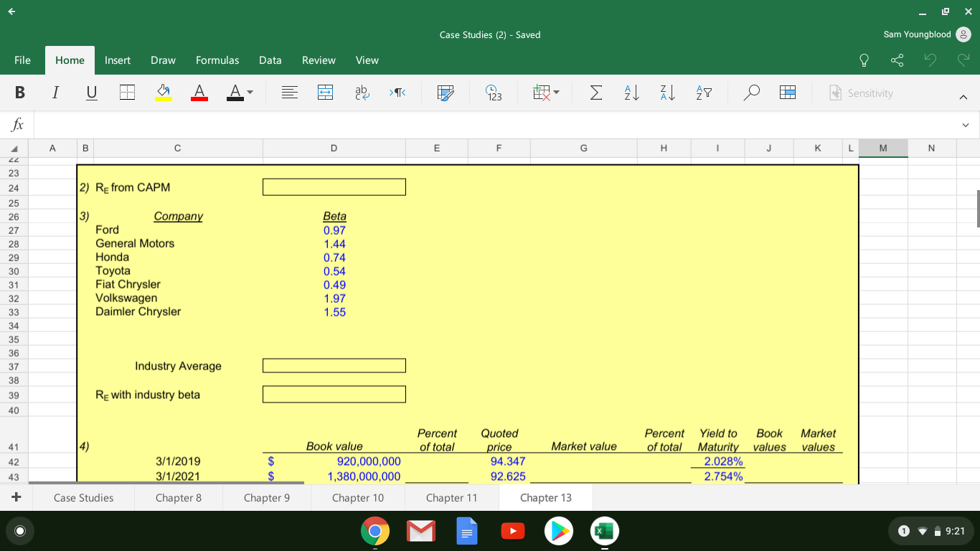Open format as table tool
The height and width of the screenshot is (551, 980).
tap(446, 93)
